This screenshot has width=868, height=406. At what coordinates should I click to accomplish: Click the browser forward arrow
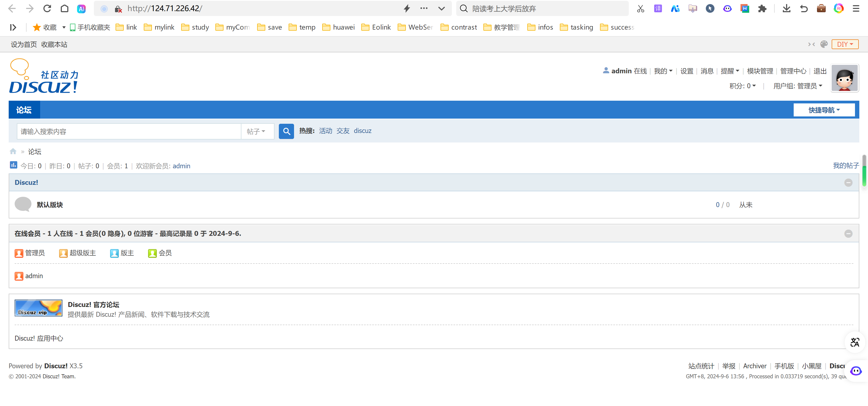point(30,8)
